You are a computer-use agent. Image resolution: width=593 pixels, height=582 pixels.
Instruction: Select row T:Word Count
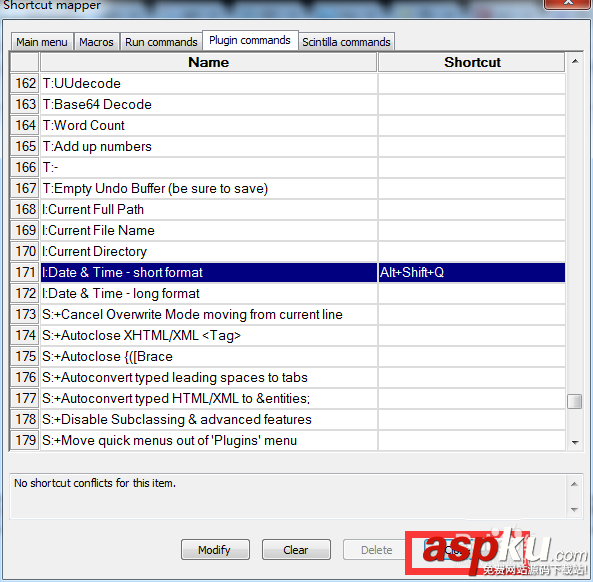point(288,126)
